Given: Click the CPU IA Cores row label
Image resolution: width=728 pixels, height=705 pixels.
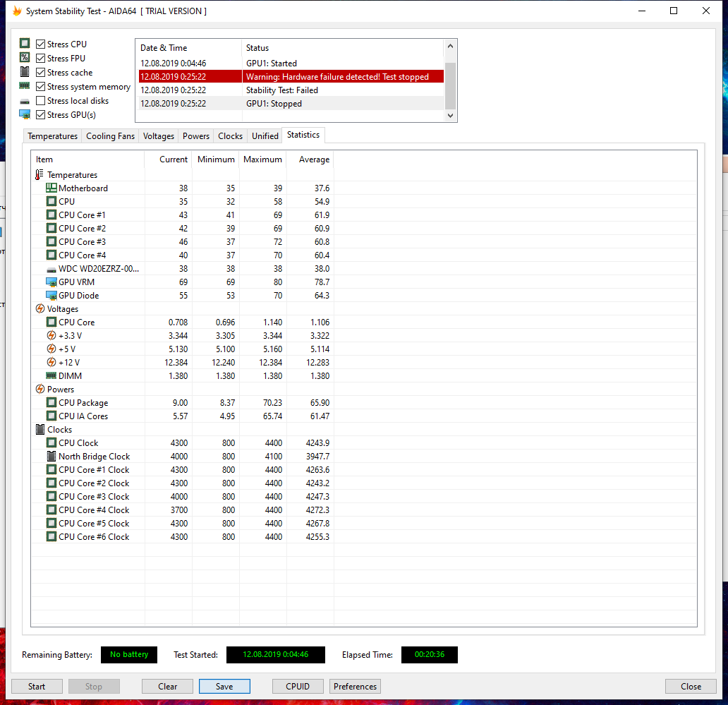Looking at the screenshot, I should (83, 416).
